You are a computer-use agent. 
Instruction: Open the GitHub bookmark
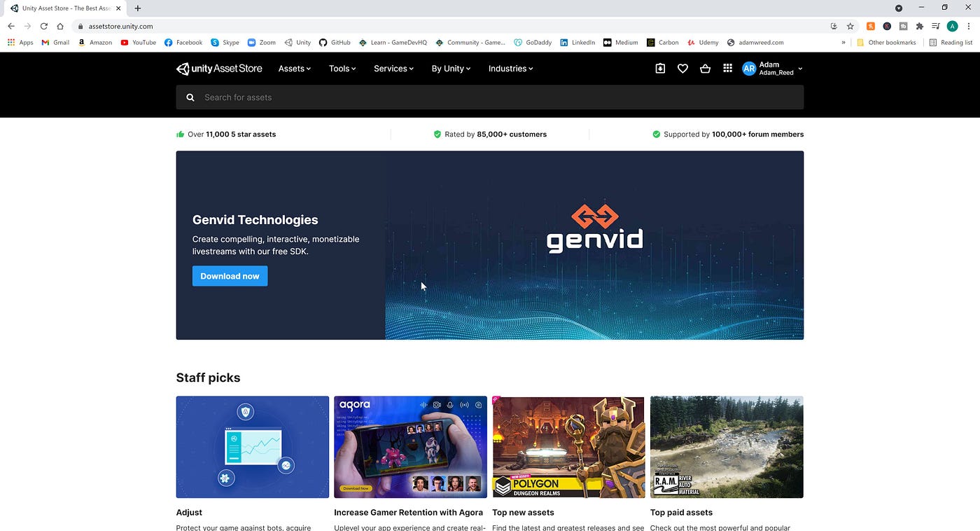click(335, 43)
